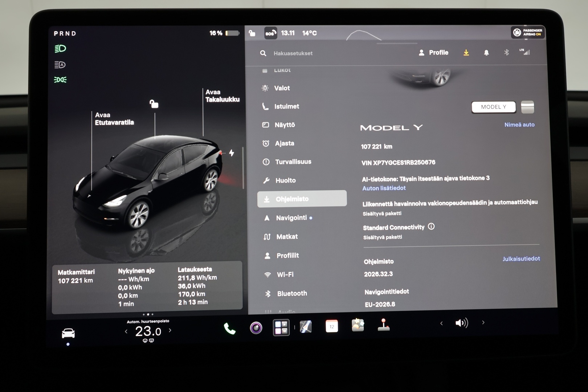Tap the Standard Connectivity info icon
The image size is (588, 392).
tap(431, 226)
